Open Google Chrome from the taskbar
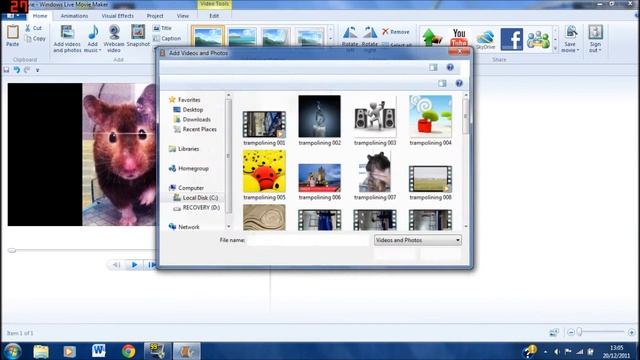The width and height of the screenshot is (640, 360). pos(128,351)
